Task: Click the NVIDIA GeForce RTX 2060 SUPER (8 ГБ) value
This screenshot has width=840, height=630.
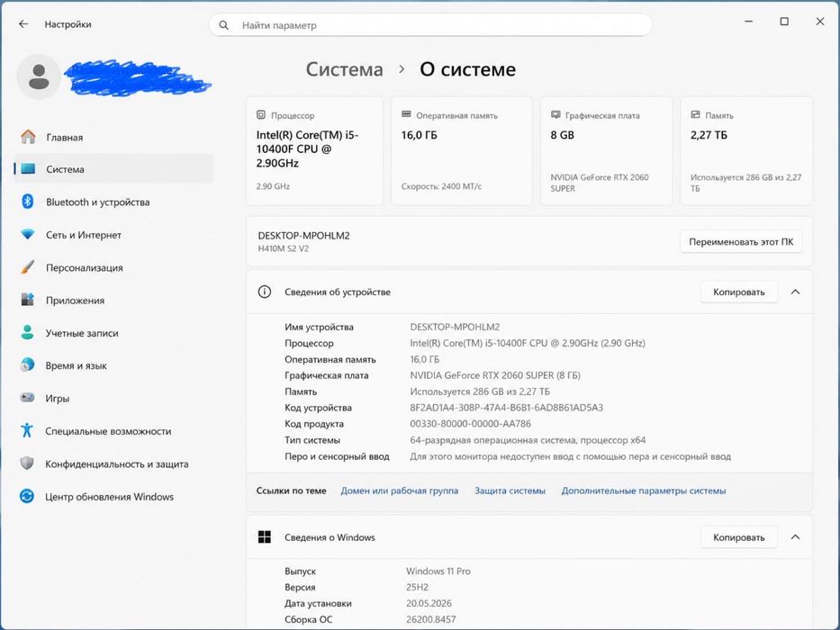Action: click(495, 375)
